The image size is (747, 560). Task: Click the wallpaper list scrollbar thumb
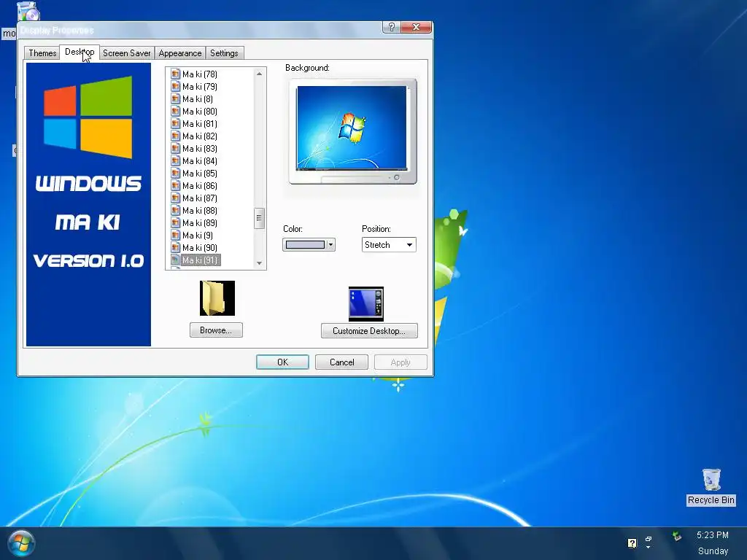point(259,219)
